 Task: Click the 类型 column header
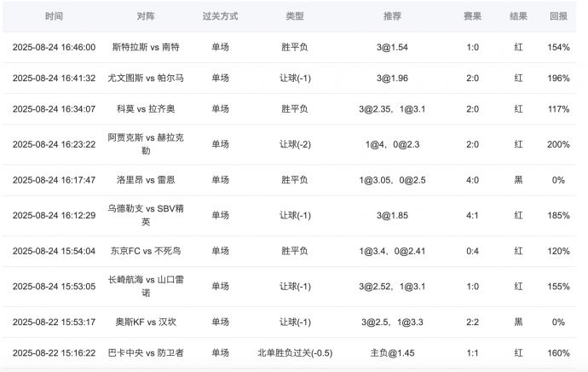(295, 16)
